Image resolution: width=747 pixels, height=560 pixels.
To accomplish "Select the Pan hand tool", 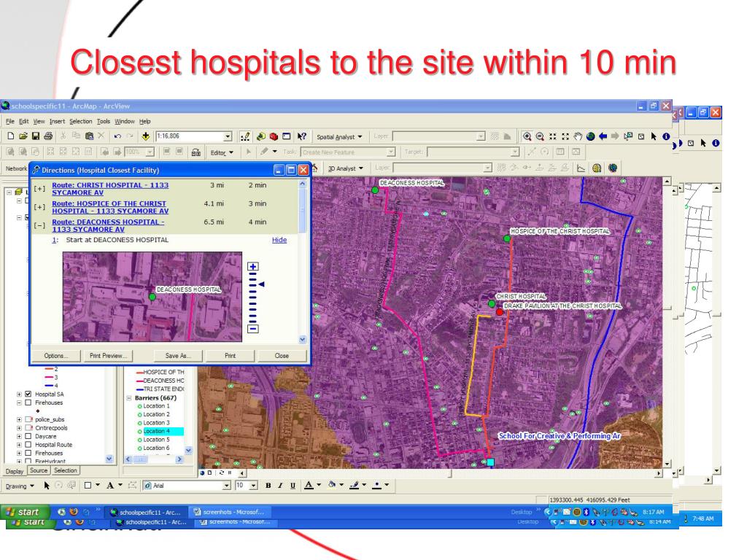I will (578, 136).
